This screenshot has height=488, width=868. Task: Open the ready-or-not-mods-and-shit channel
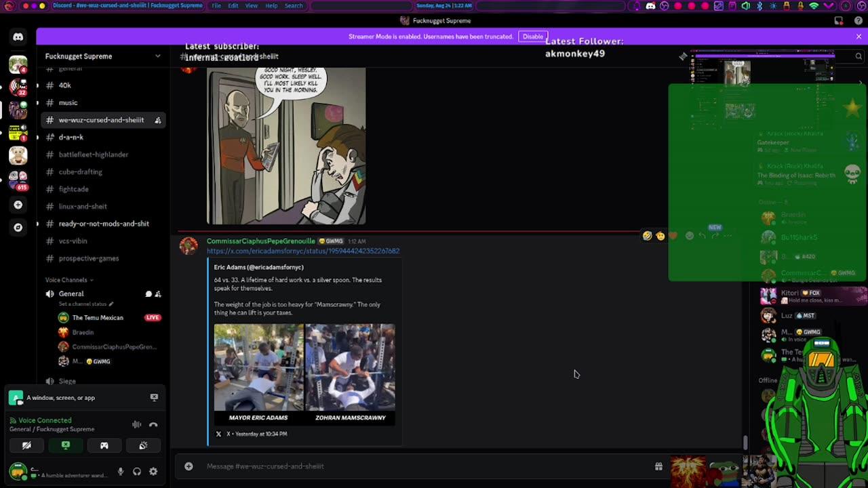pyautogui.click(x=102, y=224)
